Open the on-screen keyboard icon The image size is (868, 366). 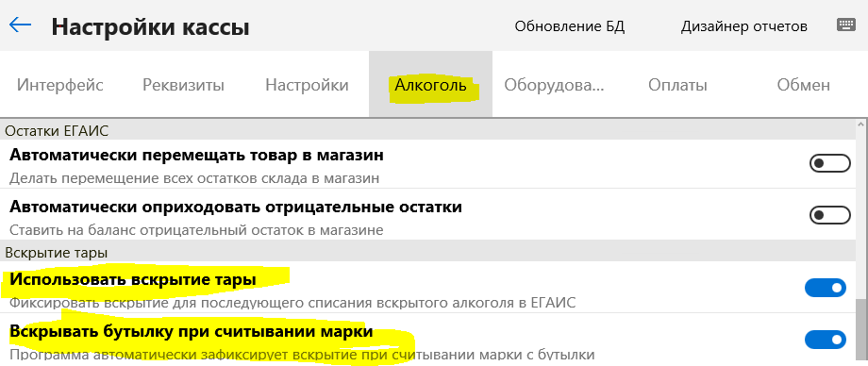tap(846, 25)
